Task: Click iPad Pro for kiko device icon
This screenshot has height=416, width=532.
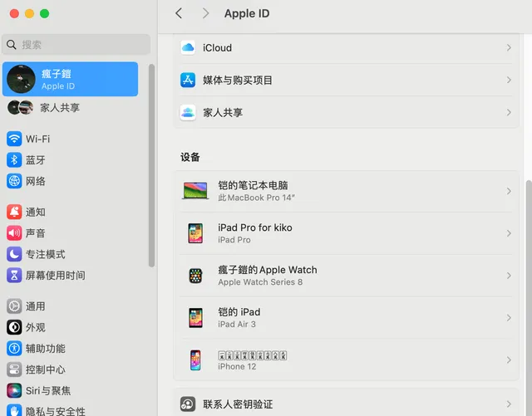Action: (x=195, y=233)
